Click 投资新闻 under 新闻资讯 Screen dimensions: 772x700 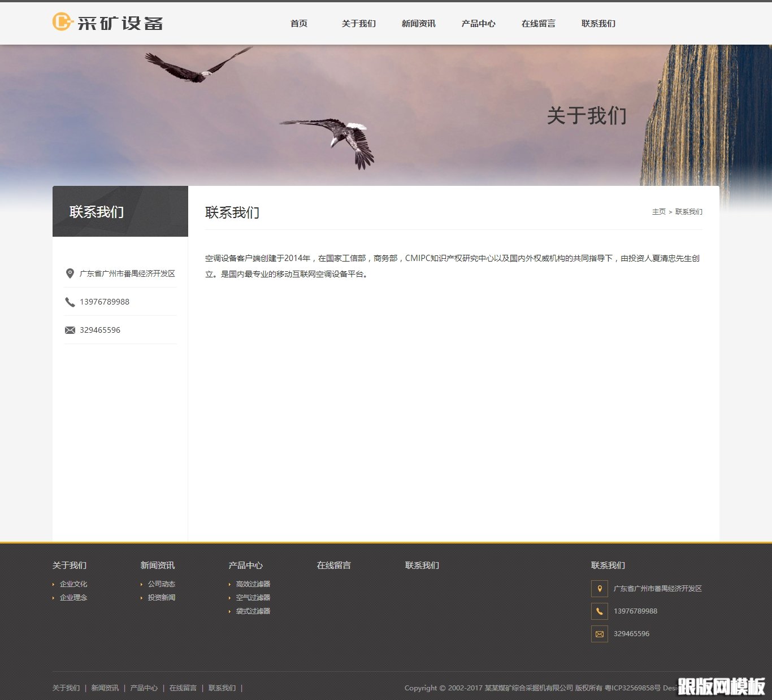click(161, 597)
